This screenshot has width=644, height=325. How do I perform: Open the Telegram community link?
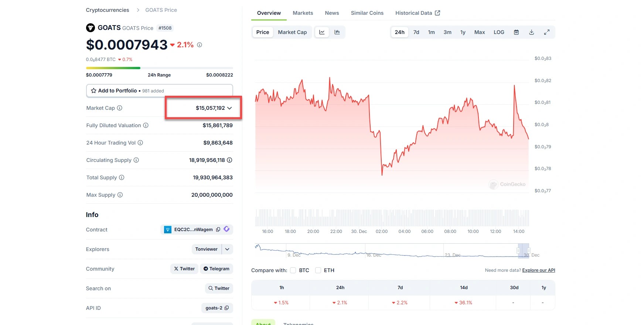pyautogui.click(x=217, y=269)
